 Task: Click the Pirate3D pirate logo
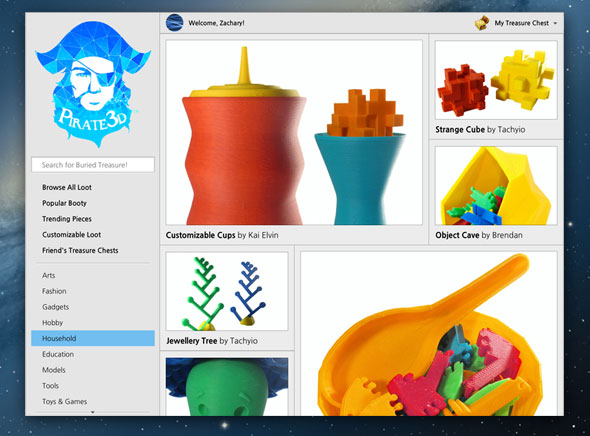coord(93,84)
